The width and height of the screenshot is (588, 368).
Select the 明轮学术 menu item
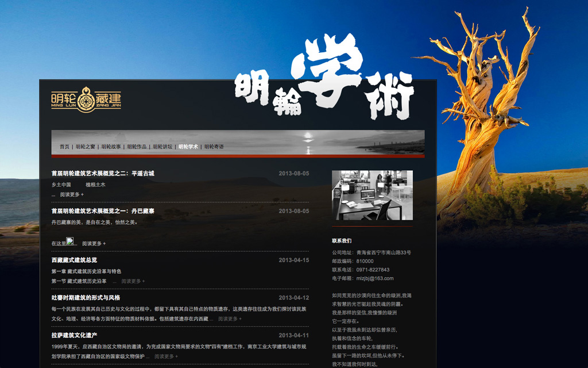pos(188,147)
